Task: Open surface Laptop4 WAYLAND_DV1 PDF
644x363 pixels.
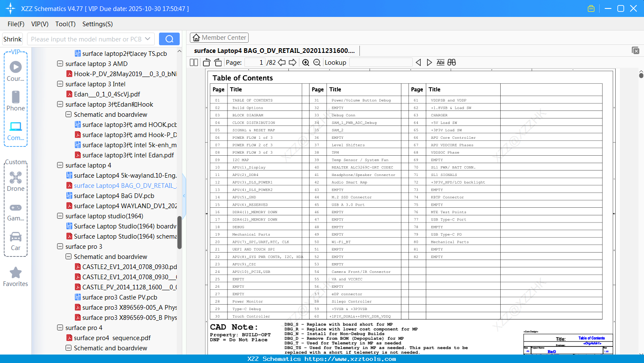Action: pyautogui.click(x=122, y=206)
